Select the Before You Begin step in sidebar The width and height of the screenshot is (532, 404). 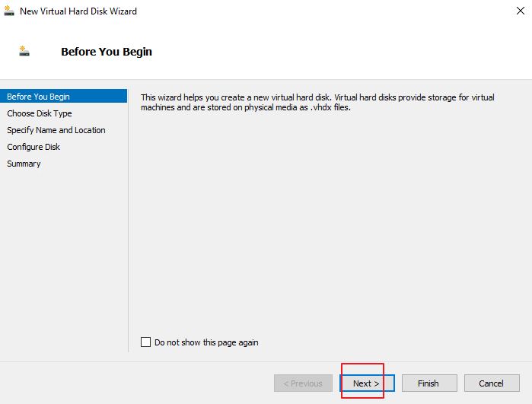coord(38,97)
